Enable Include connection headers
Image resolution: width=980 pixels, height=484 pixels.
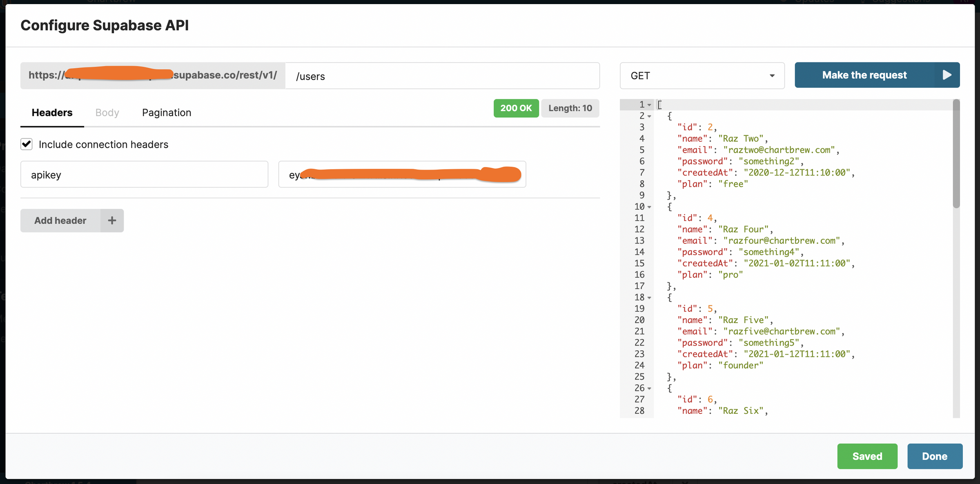pos(26,144)
